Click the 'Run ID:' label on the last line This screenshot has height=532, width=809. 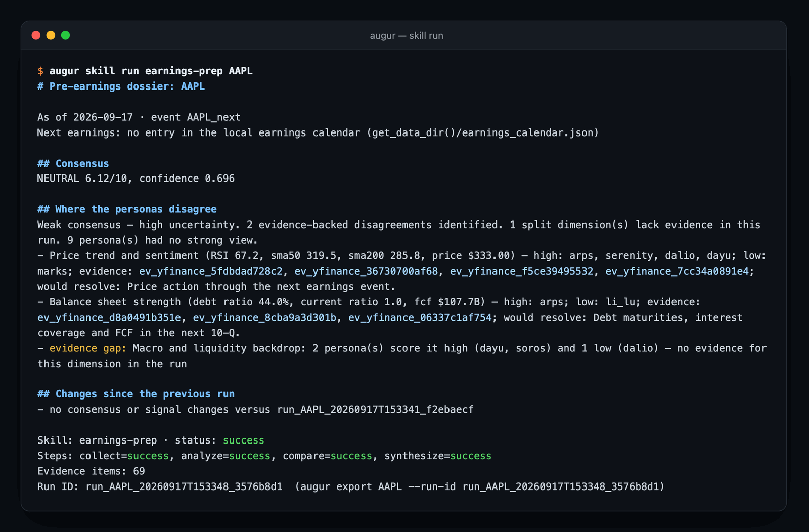58,487
